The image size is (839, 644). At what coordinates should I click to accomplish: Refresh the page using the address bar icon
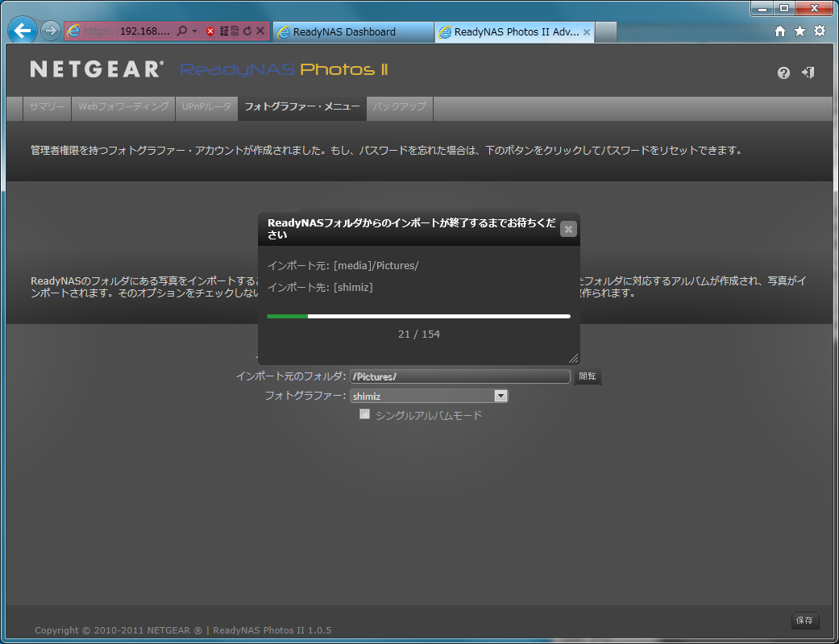[247, 31]
